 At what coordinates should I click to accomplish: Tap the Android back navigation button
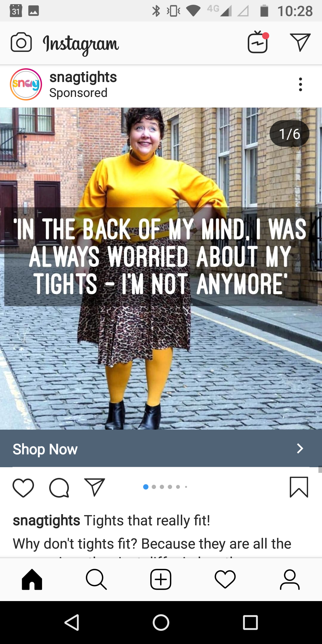[72, 623]
